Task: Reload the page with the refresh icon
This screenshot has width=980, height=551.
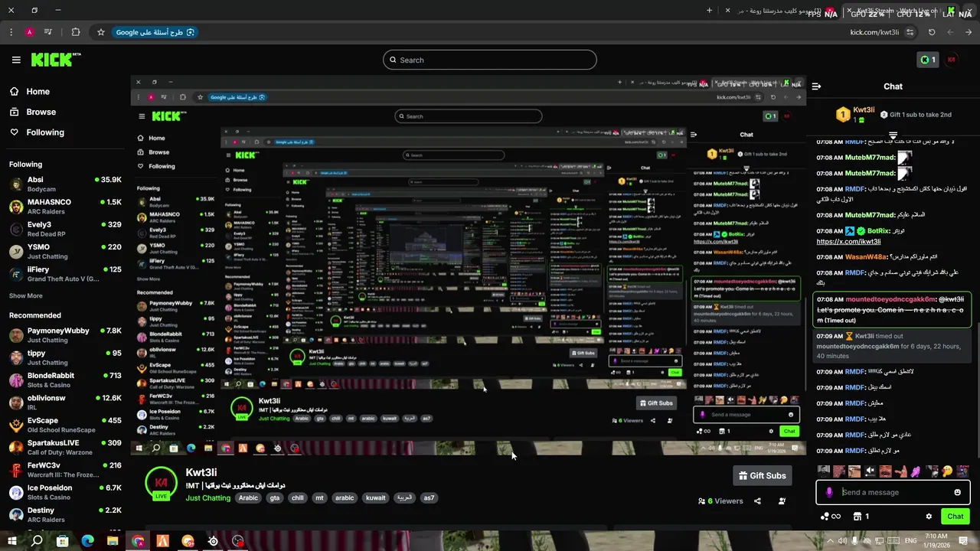Action: [x=932, y=32]
